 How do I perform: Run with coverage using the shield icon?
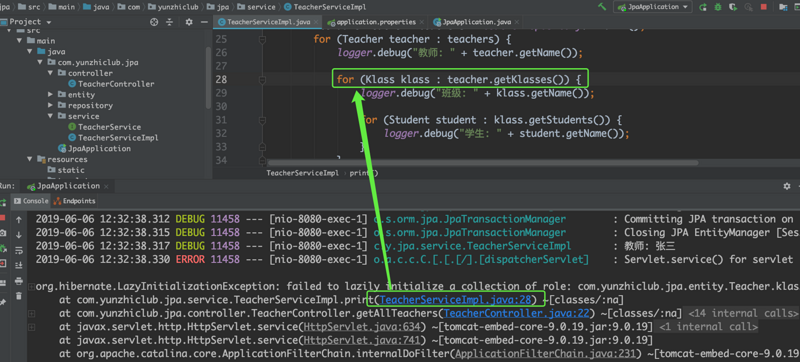point(733,7)
